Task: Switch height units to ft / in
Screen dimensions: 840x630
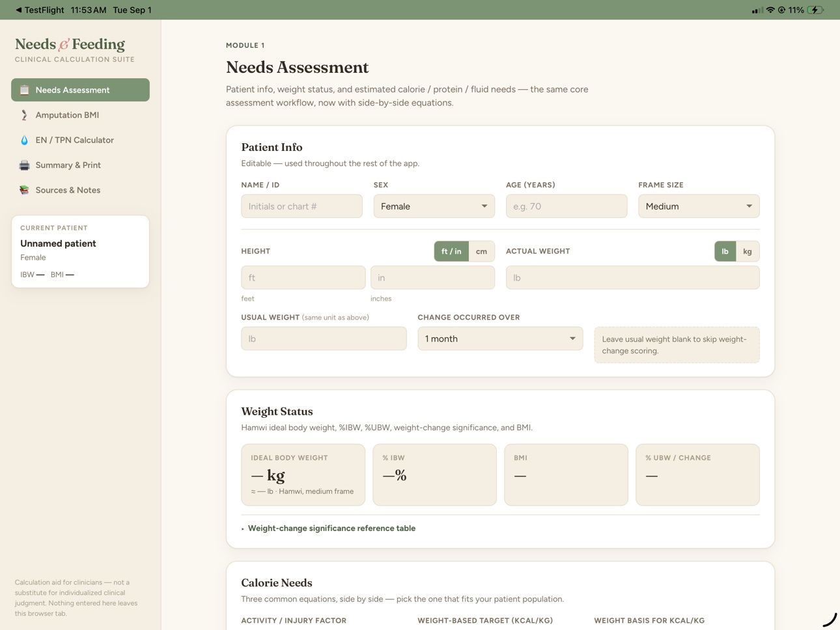Action: (451, 251)
